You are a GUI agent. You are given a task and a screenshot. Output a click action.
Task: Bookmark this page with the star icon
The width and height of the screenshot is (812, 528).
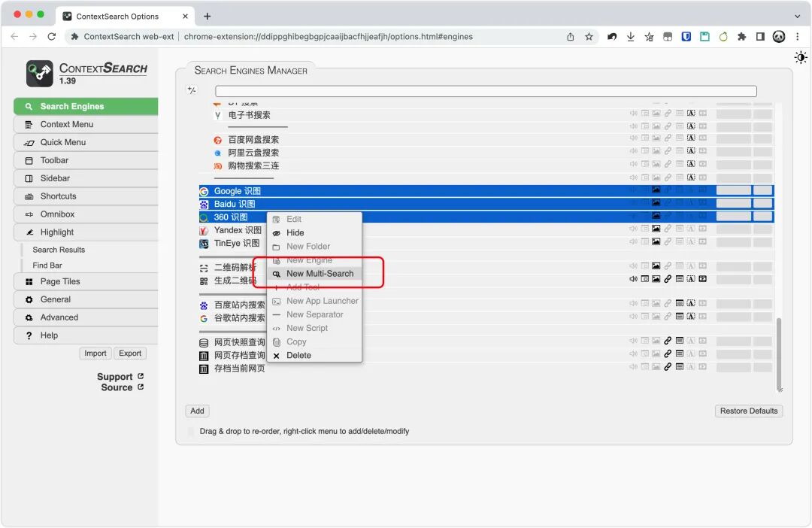pos(589,37)
